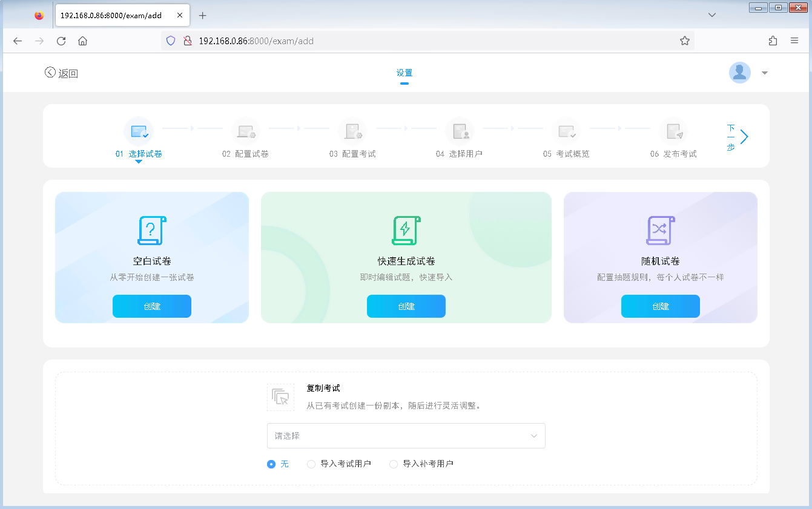Click the 01 选择试卷 step icon
The image size is (812, 509).
(139, 131)
